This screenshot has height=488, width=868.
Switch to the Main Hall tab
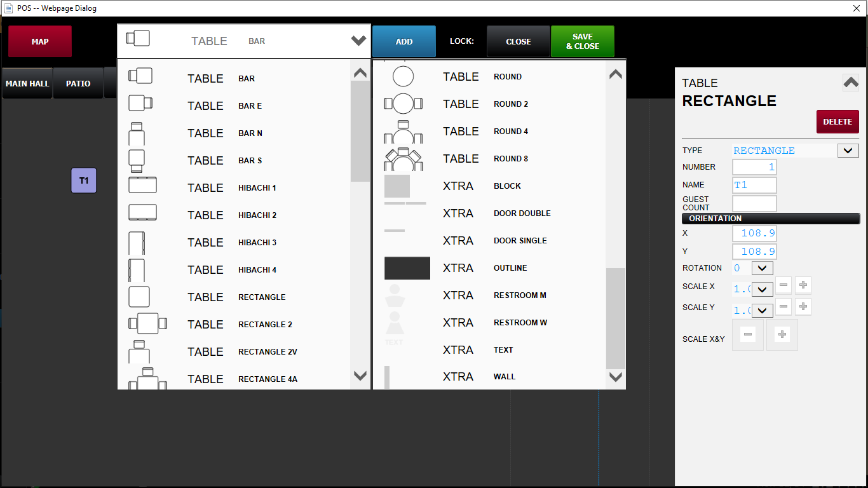coord(27,83)
